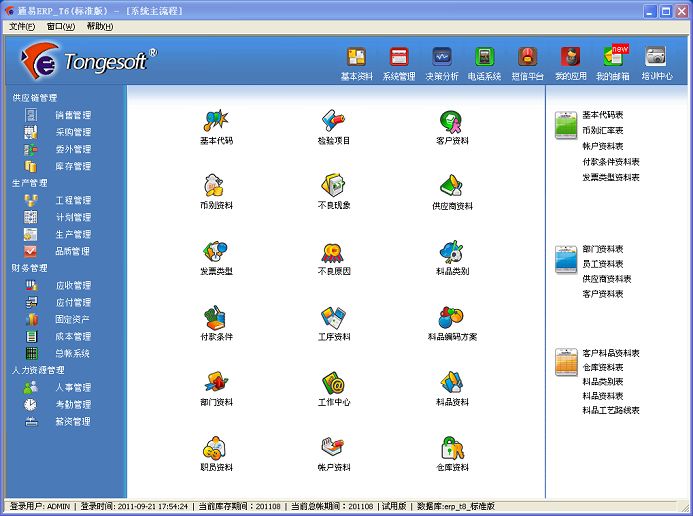Open the 料品工艺路线表 link
693x516 pixels.
point(611,410)
